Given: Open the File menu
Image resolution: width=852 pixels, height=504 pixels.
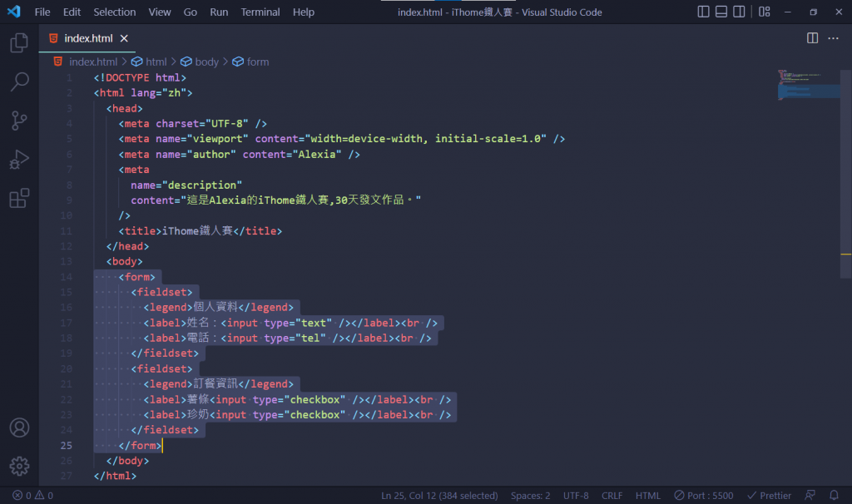Looking at the screenshot, I should [42, 12].
